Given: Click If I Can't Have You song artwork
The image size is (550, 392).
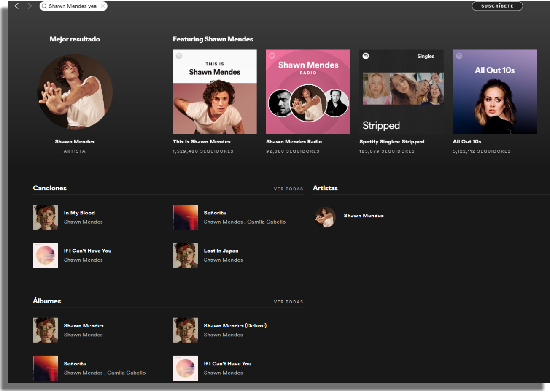Looking at the screenshot, I should tap(46, 255).
